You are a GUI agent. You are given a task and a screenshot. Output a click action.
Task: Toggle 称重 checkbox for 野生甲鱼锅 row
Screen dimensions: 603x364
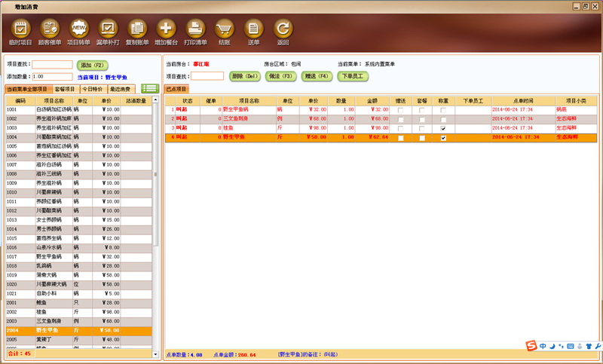tap(443, 110)
